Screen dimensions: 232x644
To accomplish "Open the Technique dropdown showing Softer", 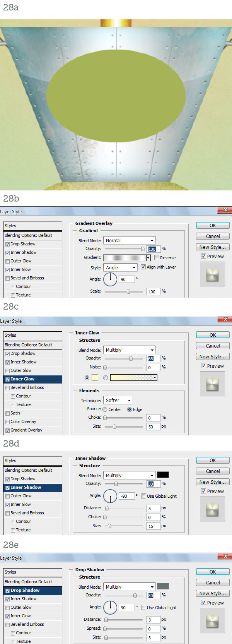I will tap(118, 400).
